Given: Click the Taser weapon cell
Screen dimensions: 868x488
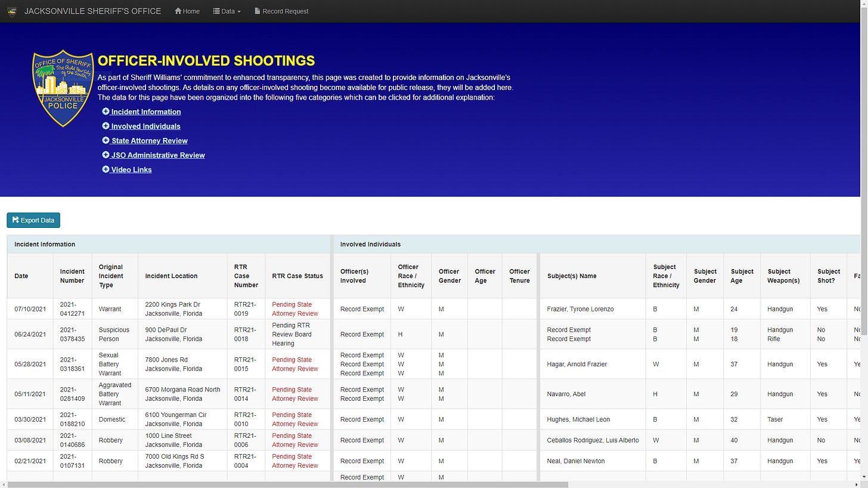Looking at the screenshot, I should (785, 419).
